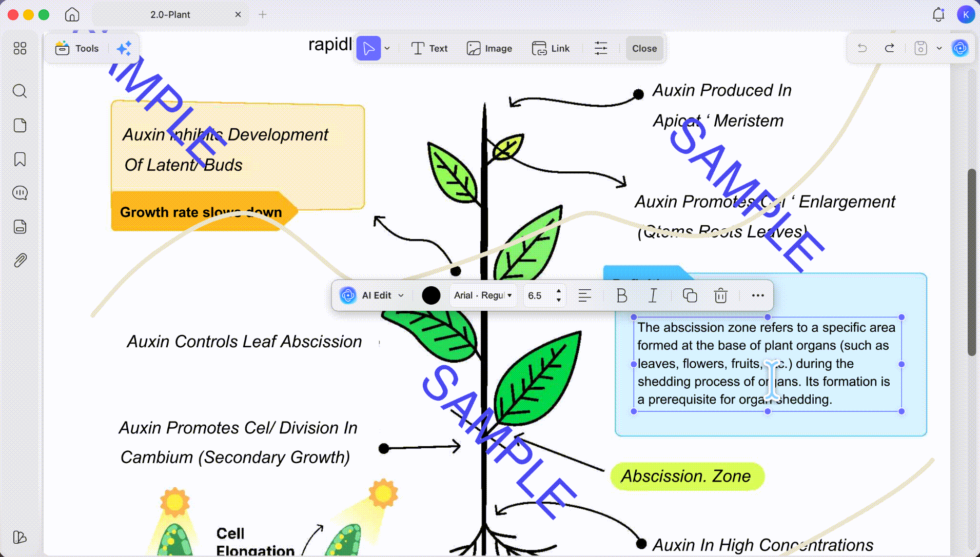The width and height of the screenshot is (980, 557).
Task: Increase font size with up stepper arrow
Action: pyautogui.click(x=559, y=291)
